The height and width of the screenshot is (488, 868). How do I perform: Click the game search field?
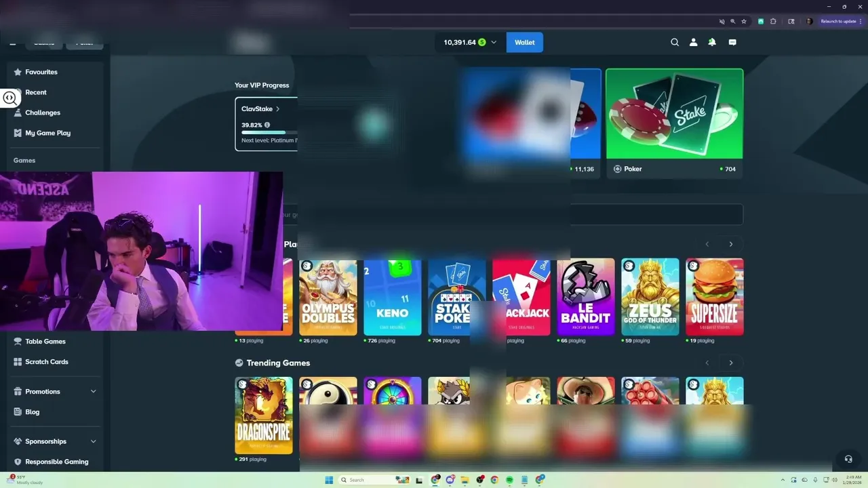click(513, 214)
